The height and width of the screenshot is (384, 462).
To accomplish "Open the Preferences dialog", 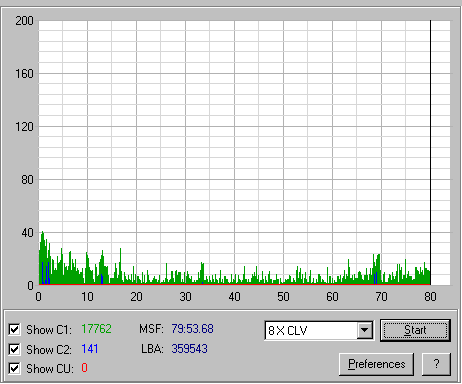I will point(377,364).
